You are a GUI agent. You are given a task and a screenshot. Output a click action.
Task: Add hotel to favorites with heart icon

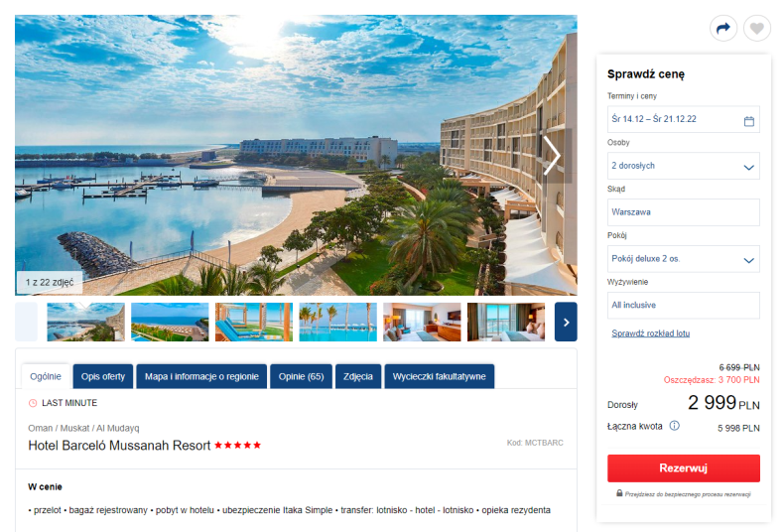tap(757, 29)
